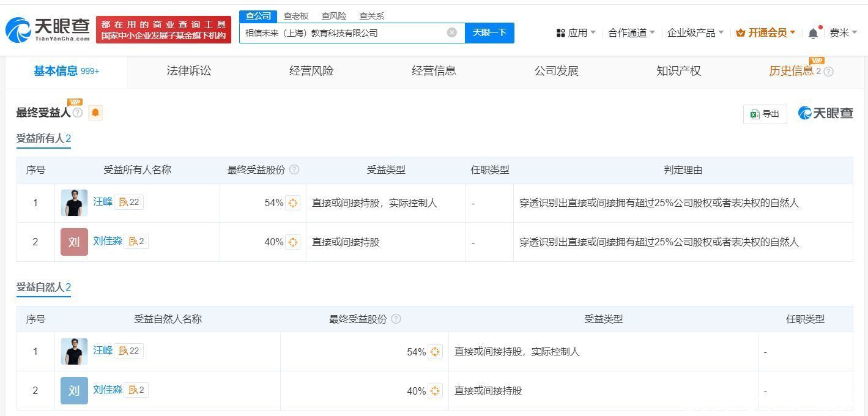The height and width of the screenshot is (416, 868).
Task: Clear the search box with X icon
Action: pos(451,32)
